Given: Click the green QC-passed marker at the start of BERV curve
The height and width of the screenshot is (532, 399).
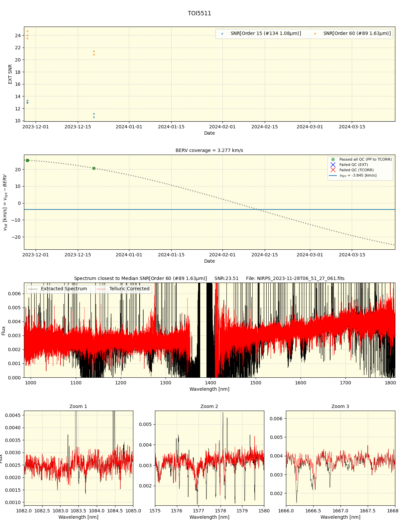Looking at the screenshot, I should (x=27, y=160).
